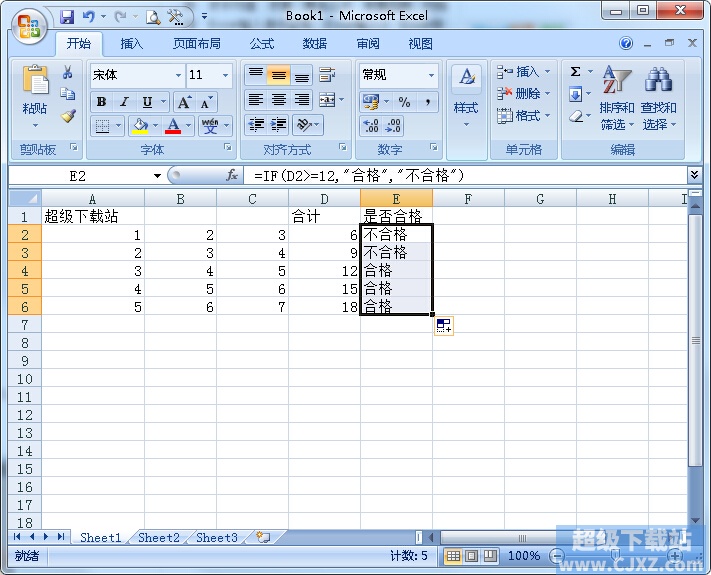Click the AutoSum sigma icon

(x=575, y=72)
